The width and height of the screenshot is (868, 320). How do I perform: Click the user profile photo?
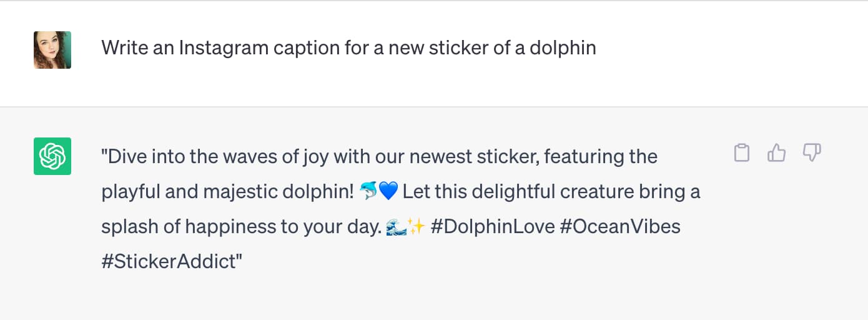(52, 50)
